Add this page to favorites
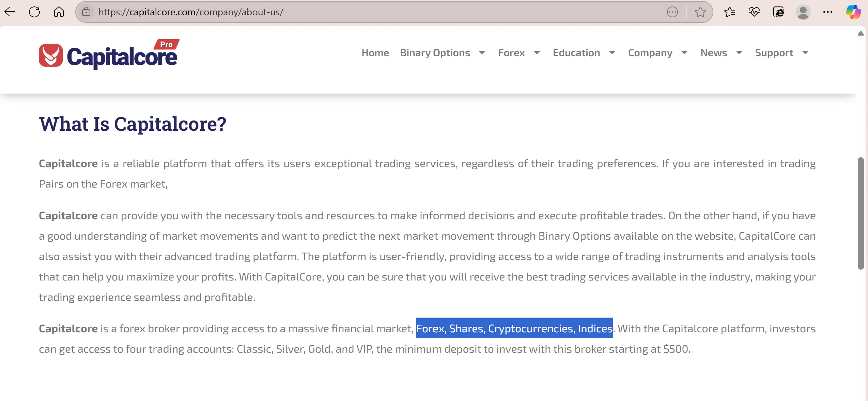This screenshot has height=401, width=868. 700,12
